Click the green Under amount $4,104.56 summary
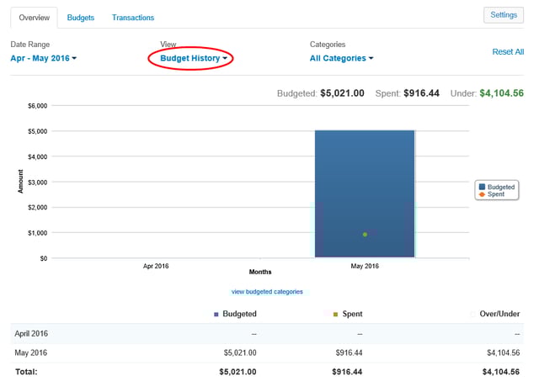 point(502,93)
